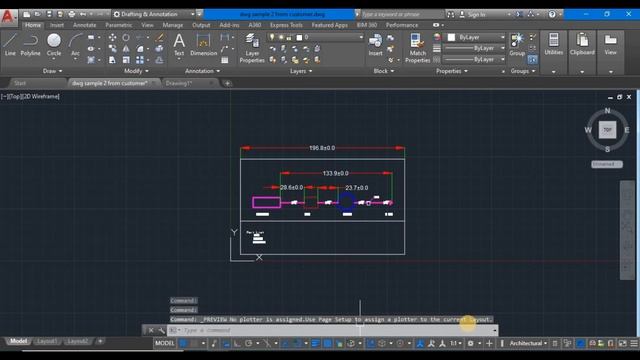Expand the Draw panel
The image size is (640, 360).
click(52, 71)
